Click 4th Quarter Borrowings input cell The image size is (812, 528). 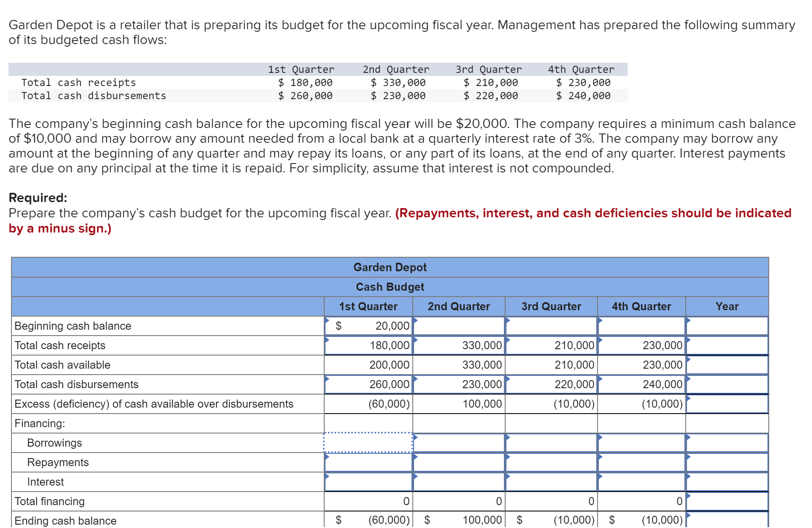tap(642, 443)
